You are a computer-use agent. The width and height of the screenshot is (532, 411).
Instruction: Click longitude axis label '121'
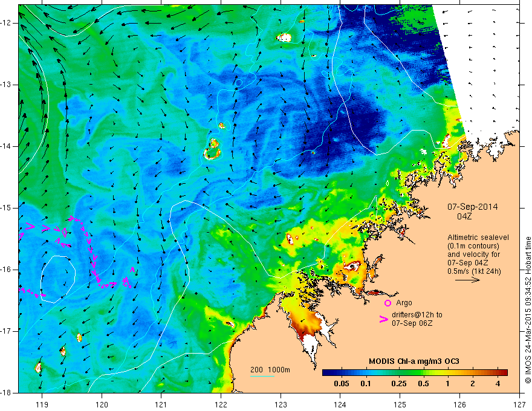(x=161, y=404)
